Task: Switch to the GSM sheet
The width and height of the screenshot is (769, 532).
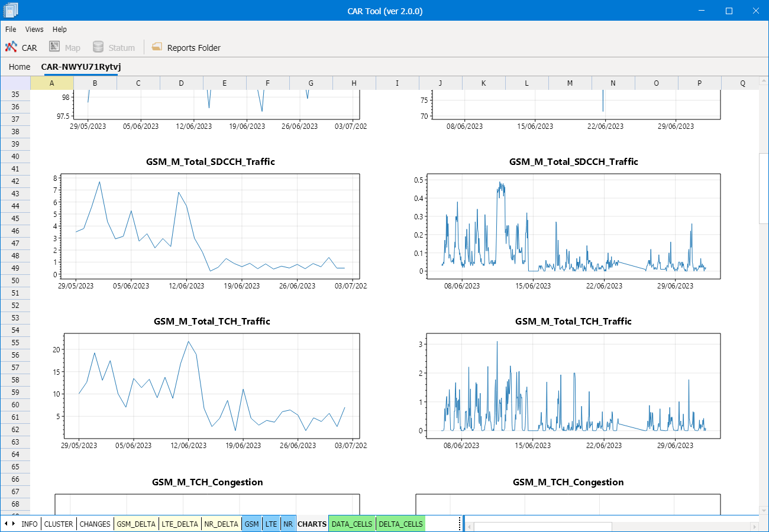Action: pos(251,524)
